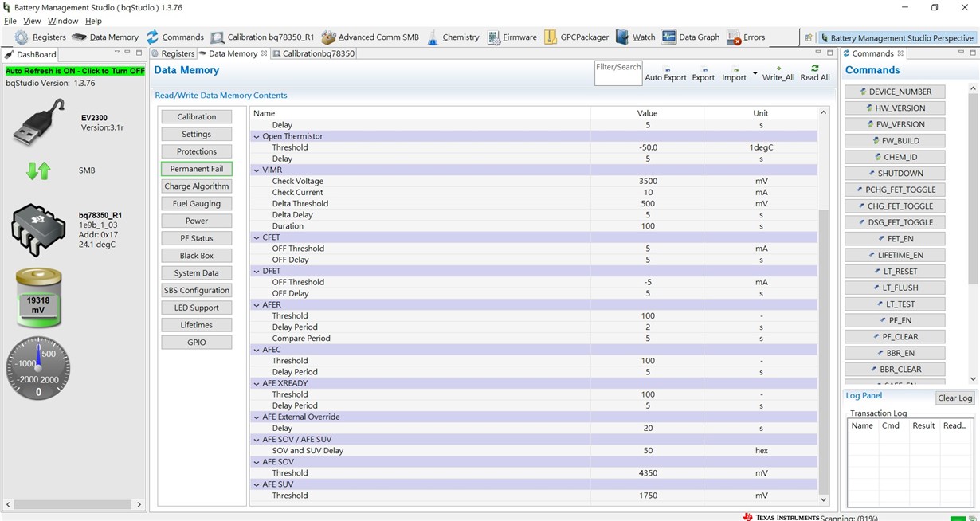Launch GPCPackager from the toolbar

pyautogui.click(x=576, y=37)
